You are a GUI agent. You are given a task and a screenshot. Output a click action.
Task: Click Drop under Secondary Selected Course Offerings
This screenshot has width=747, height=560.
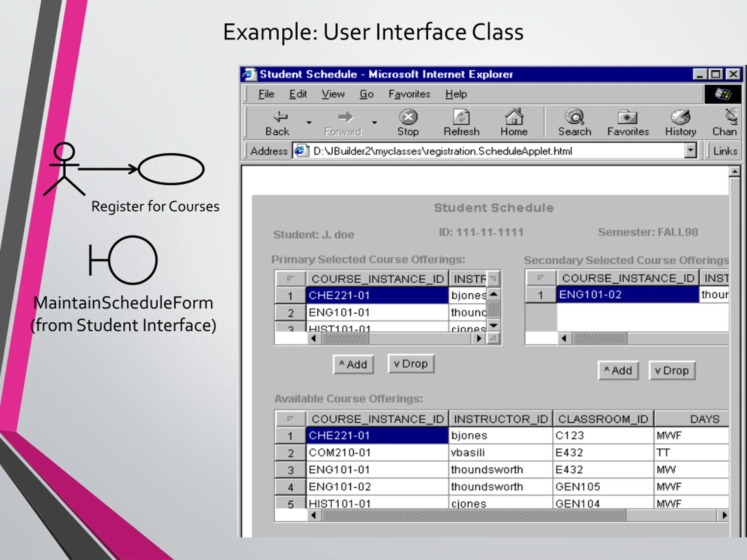click(672, 371)
